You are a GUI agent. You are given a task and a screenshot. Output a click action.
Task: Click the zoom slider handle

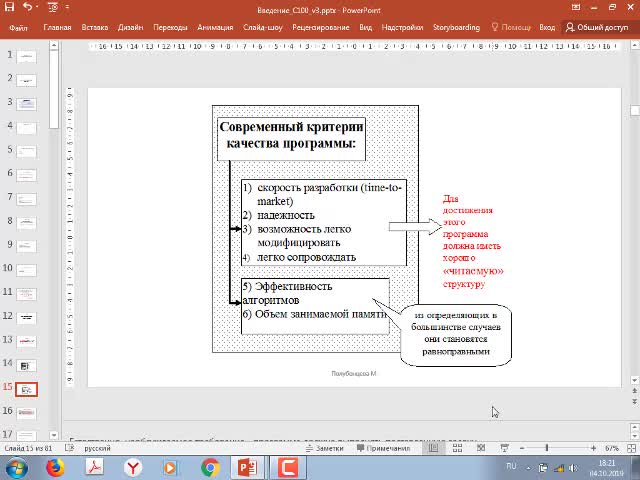(547, 448)
